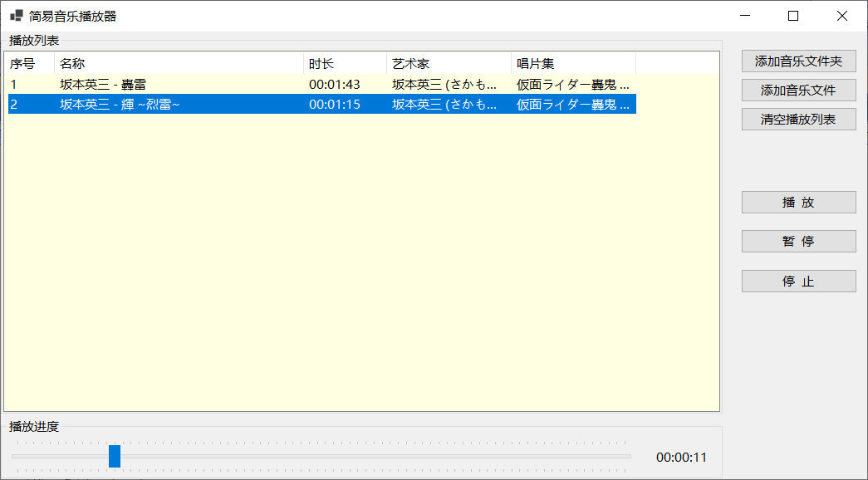Select track 坂本英三 - 輝 ~烈雷~
Image resolution: width=868 pixels, height=480 pixels.
tap(120, 105)
